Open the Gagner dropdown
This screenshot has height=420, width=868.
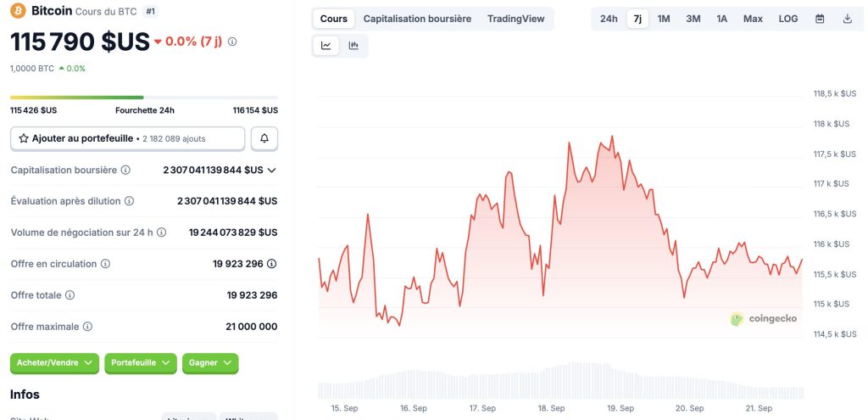[210, 363]
